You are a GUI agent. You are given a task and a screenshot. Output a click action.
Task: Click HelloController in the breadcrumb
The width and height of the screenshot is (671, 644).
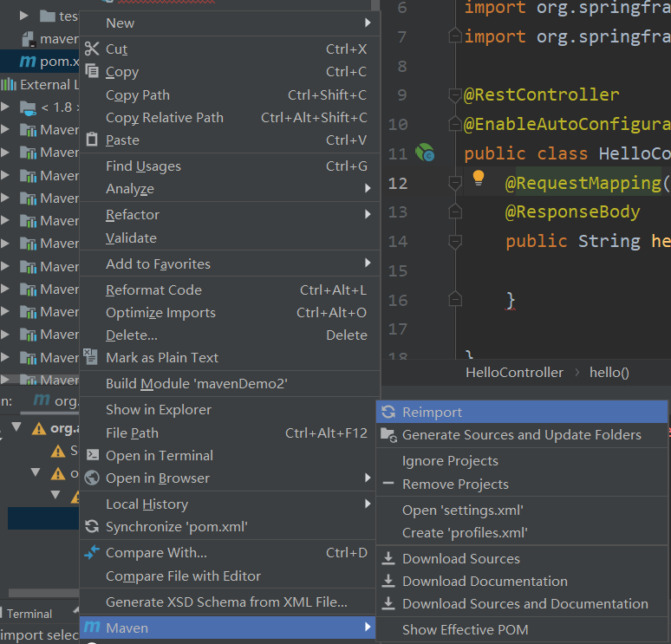click(x=514, y=373)
